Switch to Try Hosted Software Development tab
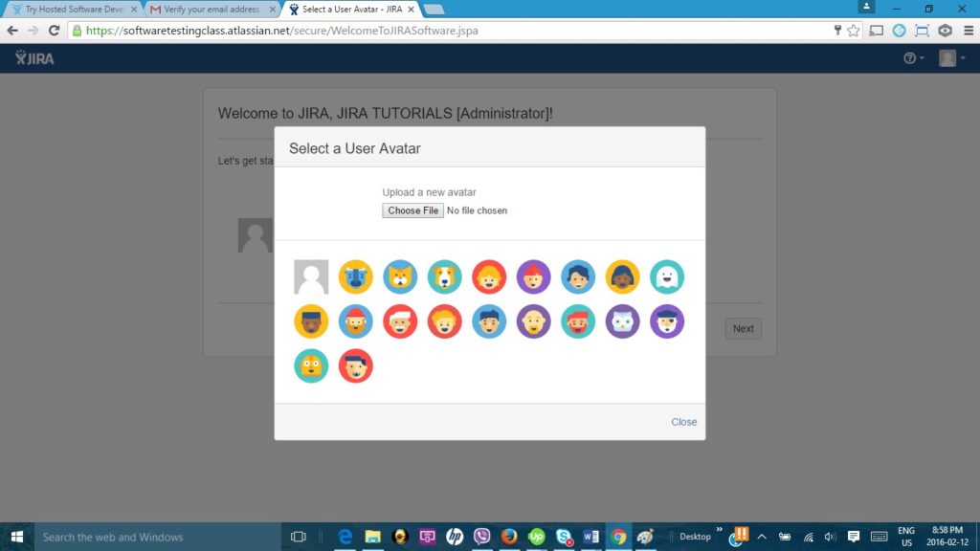980x551 pixels. 75,10
